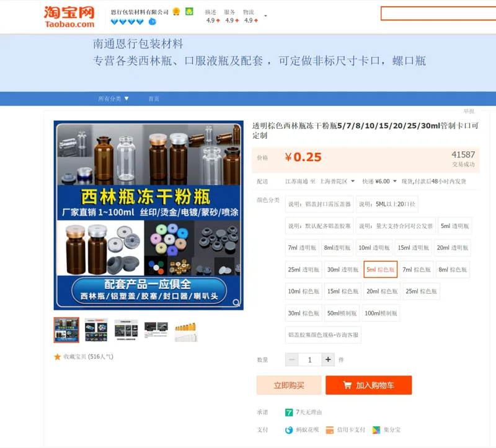Screen dimensions: 496x448
Task: Open the 快递 ¥6.00 shipping dropdown
Action: pos(379,181)
